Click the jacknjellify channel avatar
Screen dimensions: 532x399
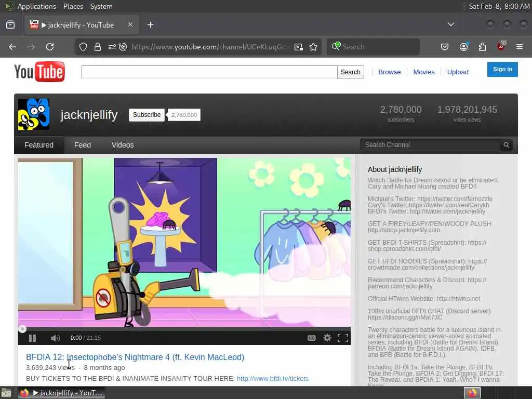point(34,114)
